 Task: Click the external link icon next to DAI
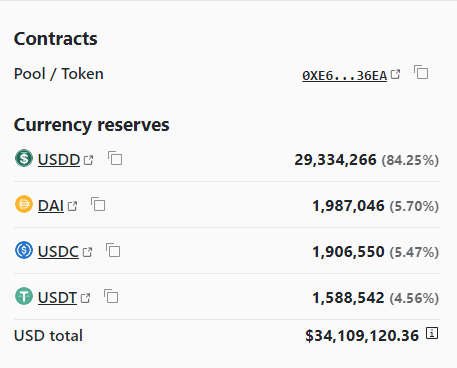72,206
